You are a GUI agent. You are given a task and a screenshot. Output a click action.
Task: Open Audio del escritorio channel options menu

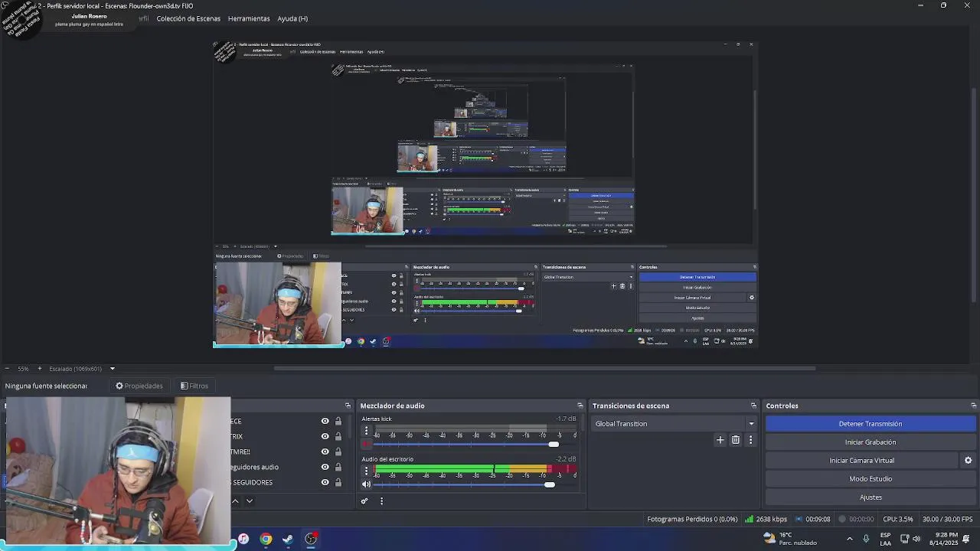[x=366, y=471]
